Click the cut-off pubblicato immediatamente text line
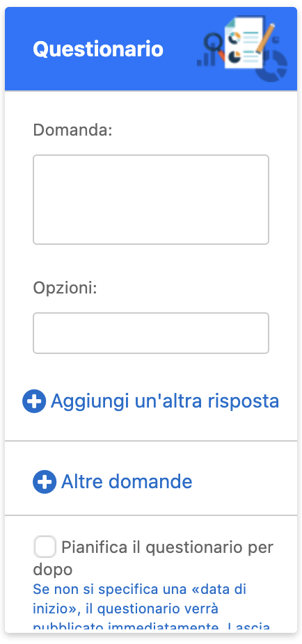 151,627
